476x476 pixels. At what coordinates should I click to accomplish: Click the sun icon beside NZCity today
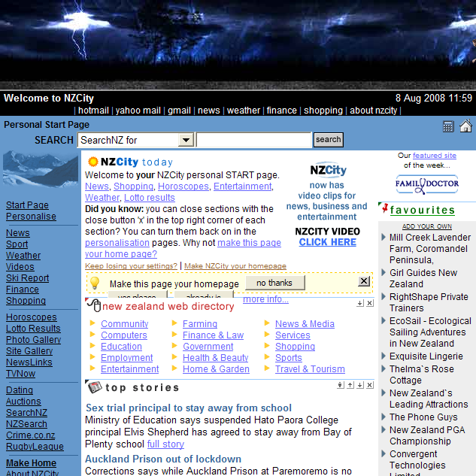pyautogui.click(x=93, y=162)
